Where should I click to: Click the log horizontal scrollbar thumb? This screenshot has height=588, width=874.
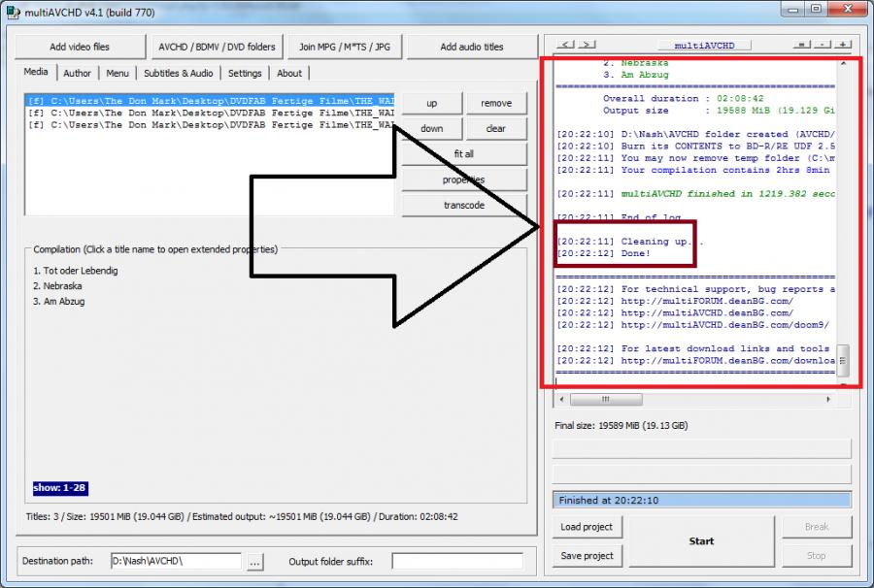point(606,399)
